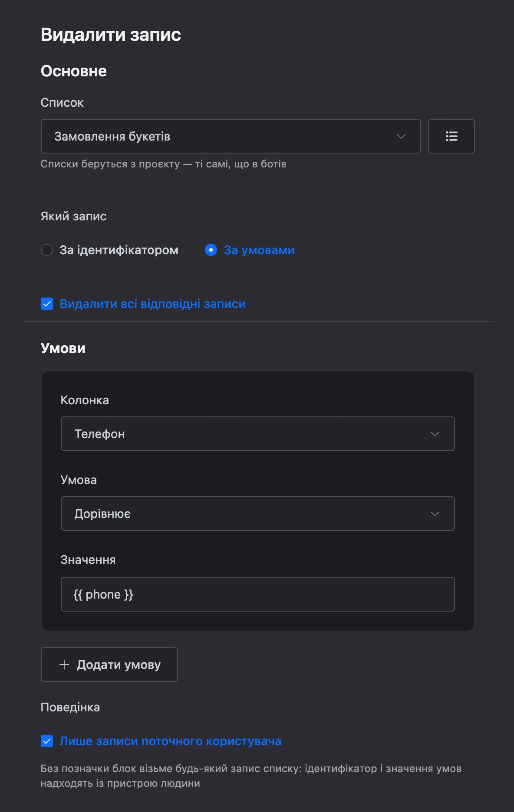Screen dimensions: 514x812
Task: Untick the Видалити всі відповідні записи checkbox
Action: (x=47, y=304)
